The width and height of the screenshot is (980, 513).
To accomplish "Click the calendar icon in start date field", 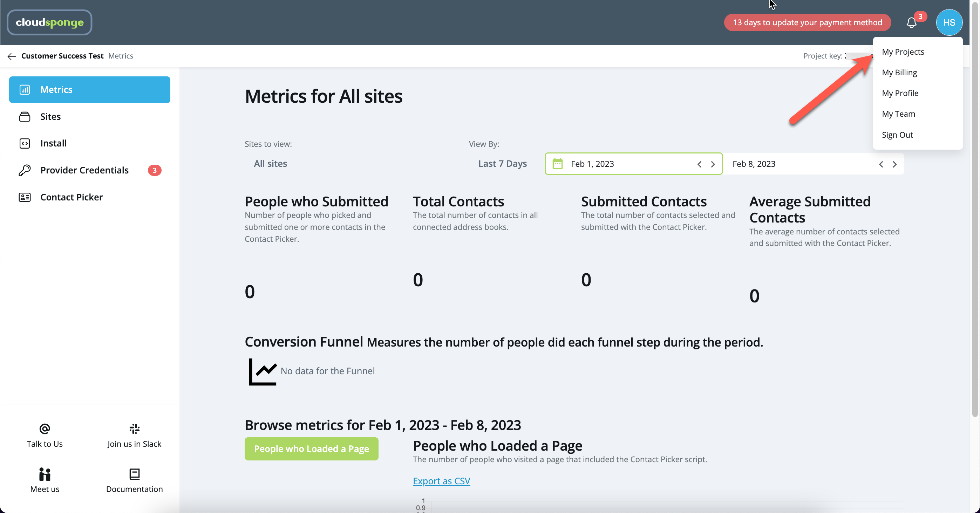I will (x=557, y=164).
